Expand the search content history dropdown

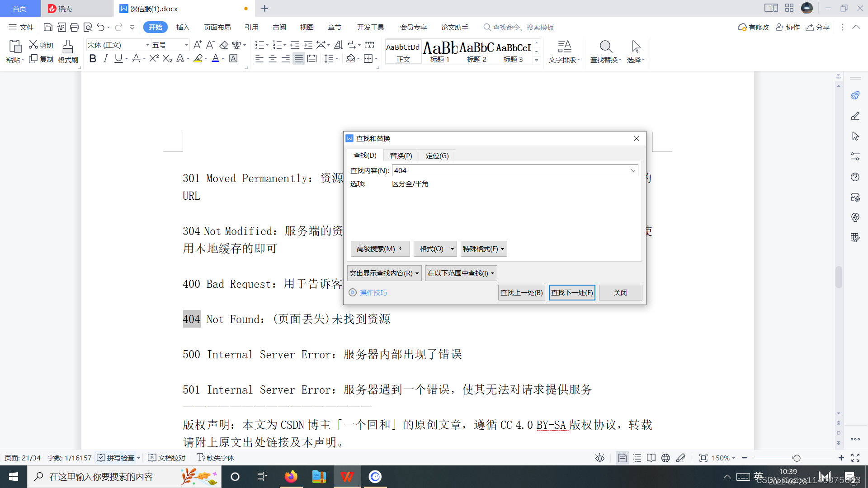[x=633, y=170]
